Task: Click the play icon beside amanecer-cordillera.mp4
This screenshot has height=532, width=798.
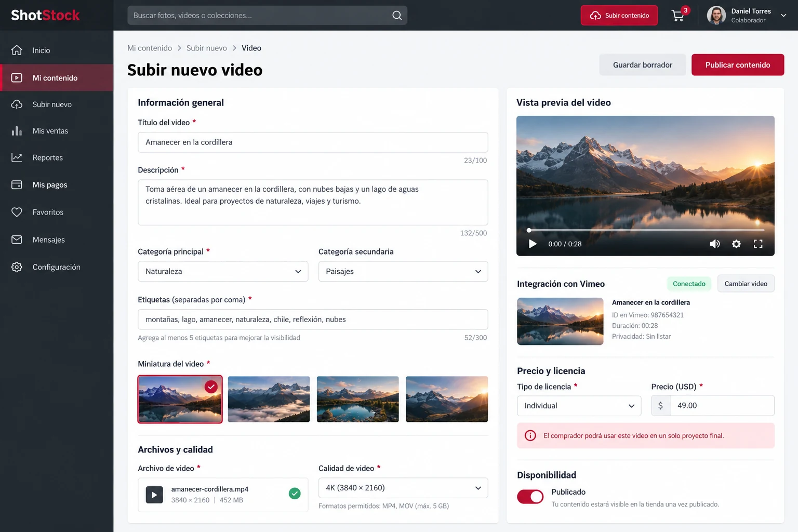Action: pos(154,495)
